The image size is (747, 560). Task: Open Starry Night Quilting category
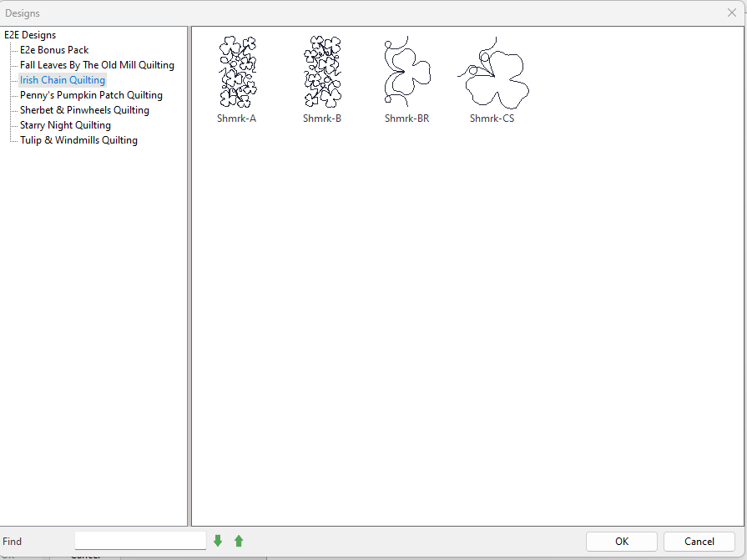[65, 125]
